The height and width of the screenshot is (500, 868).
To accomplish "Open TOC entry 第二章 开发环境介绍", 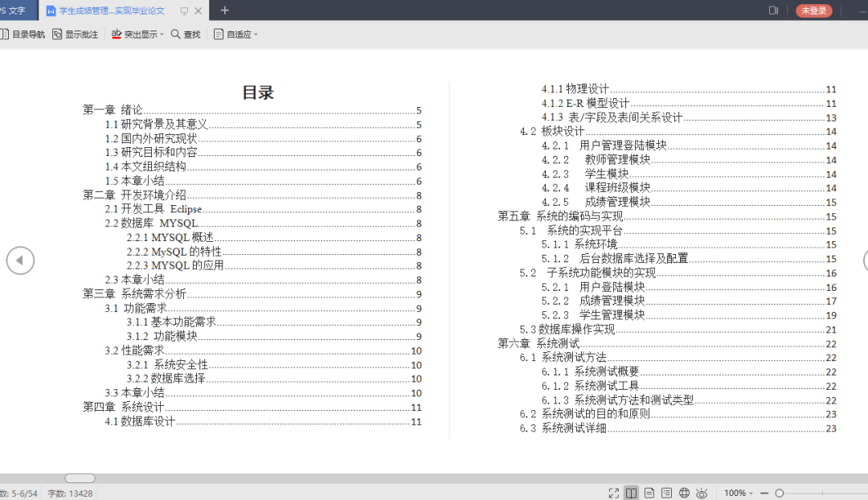I will pyautogui.click(x=252, y=195).
